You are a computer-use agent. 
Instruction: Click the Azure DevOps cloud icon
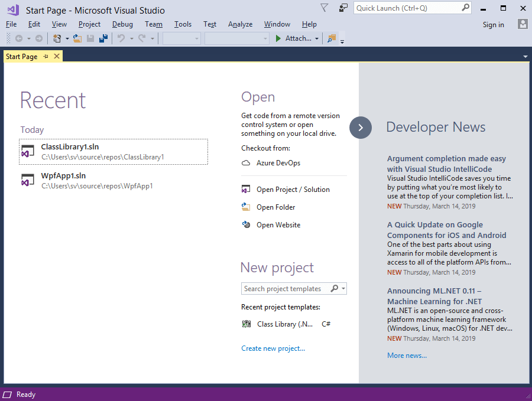click(246, 163)
